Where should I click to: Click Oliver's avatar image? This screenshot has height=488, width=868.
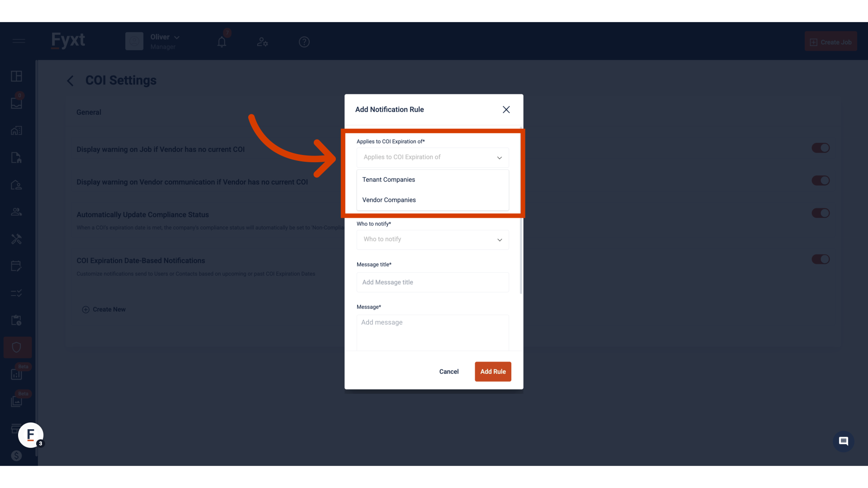(x=134, y=41)
